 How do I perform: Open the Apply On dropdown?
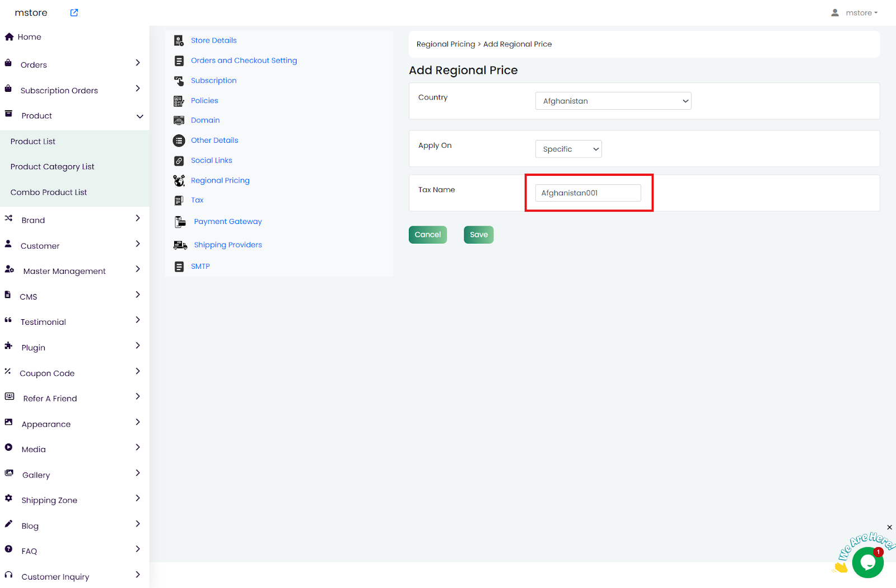tap(568, 149)
